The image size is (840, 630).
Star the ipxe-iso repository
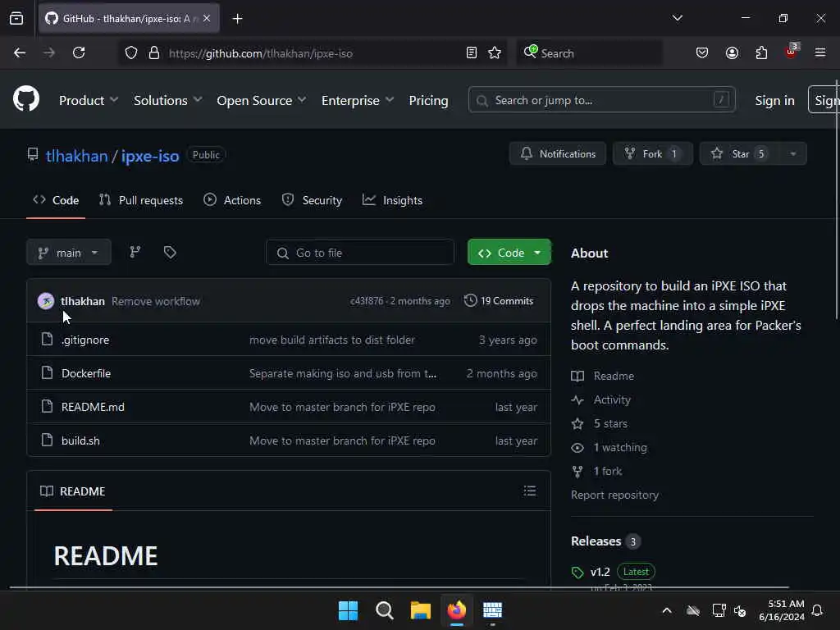coord(741,153)
